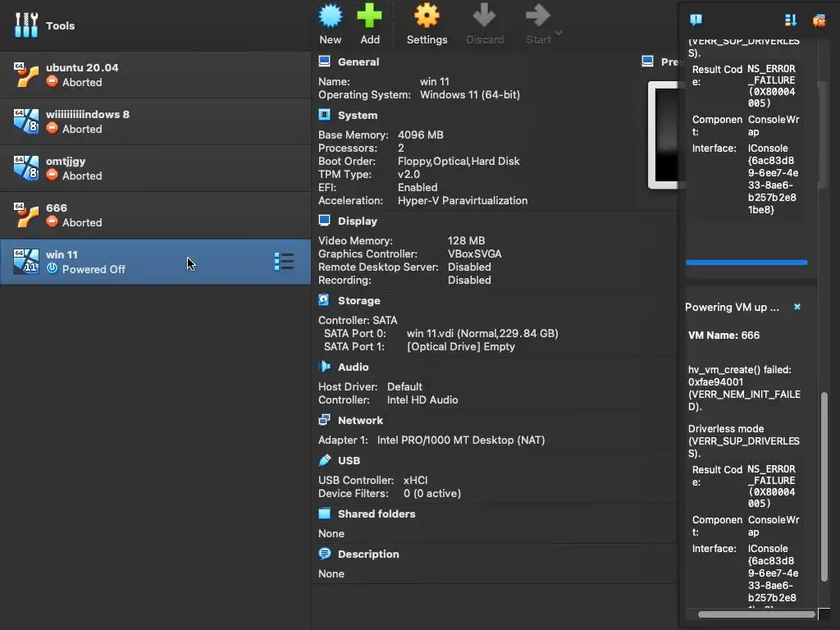840x630 pixels.
Task: Click the notification panel vertical scrollbar
Action: [x=824, y=486]
